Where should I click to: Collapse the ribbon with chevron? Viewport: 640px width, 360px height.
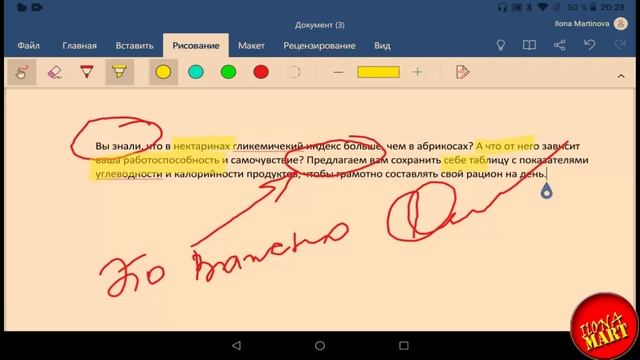point(621,76)
